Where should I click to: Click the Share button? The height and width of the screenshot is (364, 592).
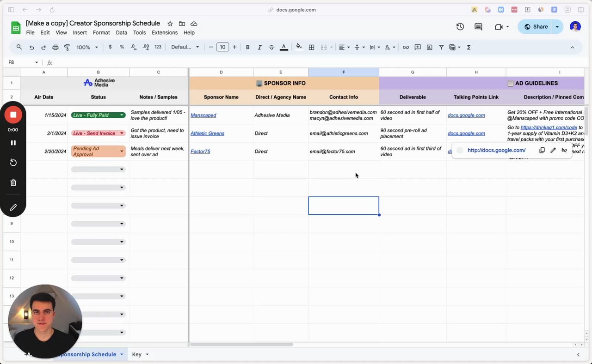tap(536, 27)
